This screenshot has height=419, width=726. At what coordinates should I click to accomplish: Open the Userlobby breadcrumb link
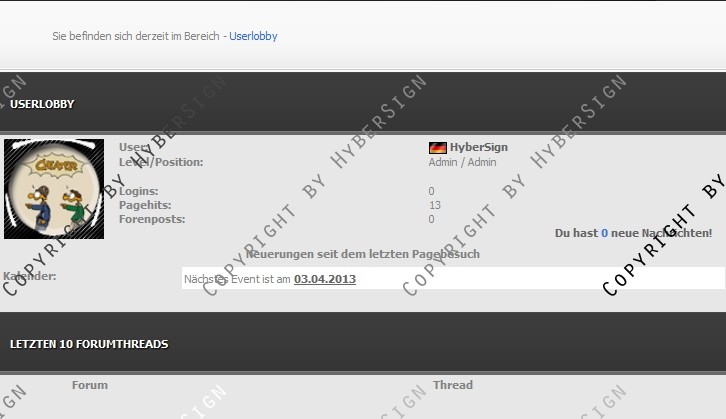point(253,36)
